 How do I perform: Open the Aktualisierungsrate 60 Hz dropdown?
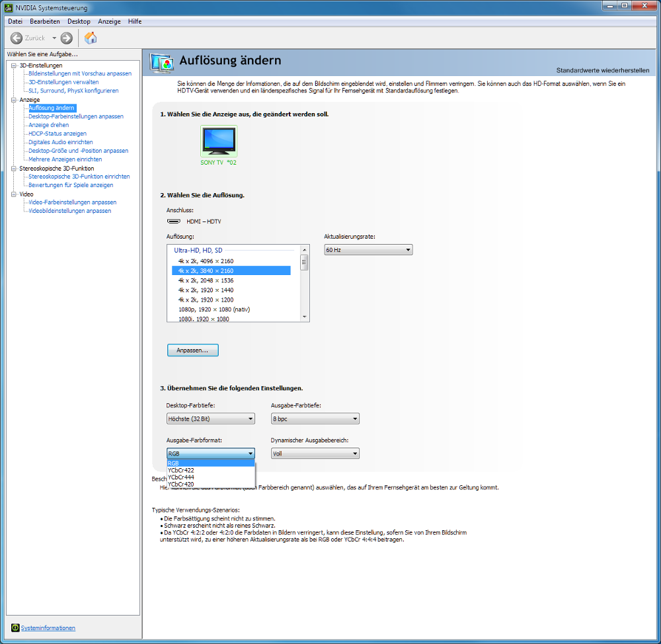[x=368, y=250]
